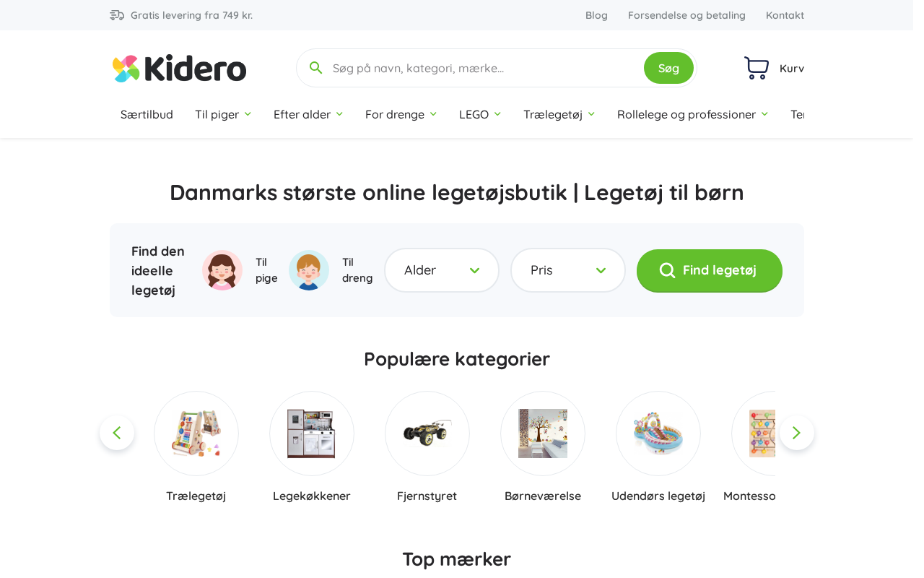Open the shopping cart icon
This screenshot has width=924, height=578.
pyautogui.click(x=757, y=68)
